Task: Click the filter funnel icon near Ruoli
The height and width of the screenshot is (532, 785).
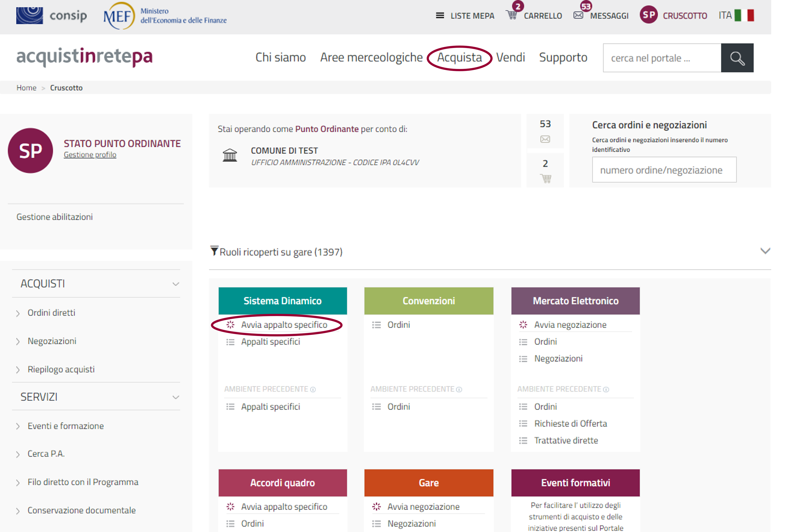Action: coord(214,251)
